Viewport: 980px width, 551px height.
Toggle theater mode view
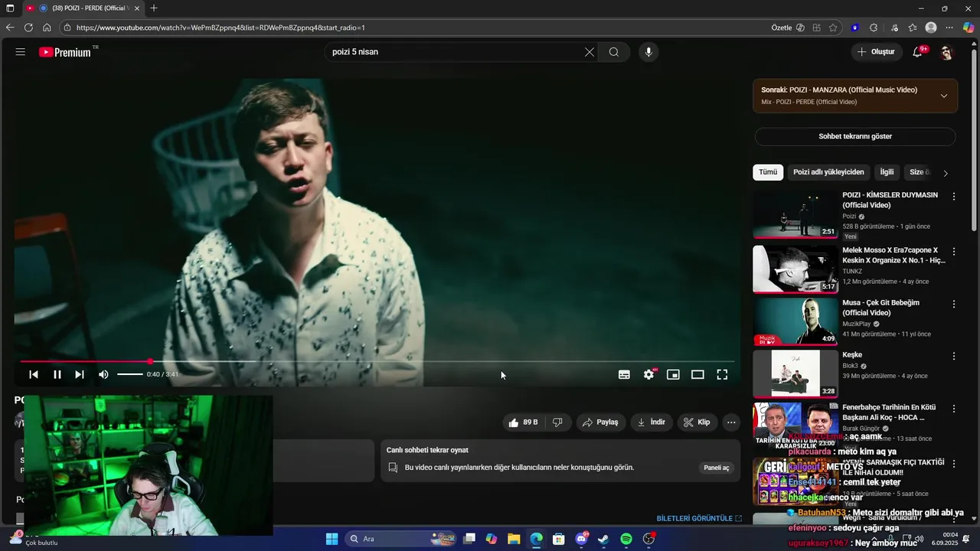click(x=697, y=374)
